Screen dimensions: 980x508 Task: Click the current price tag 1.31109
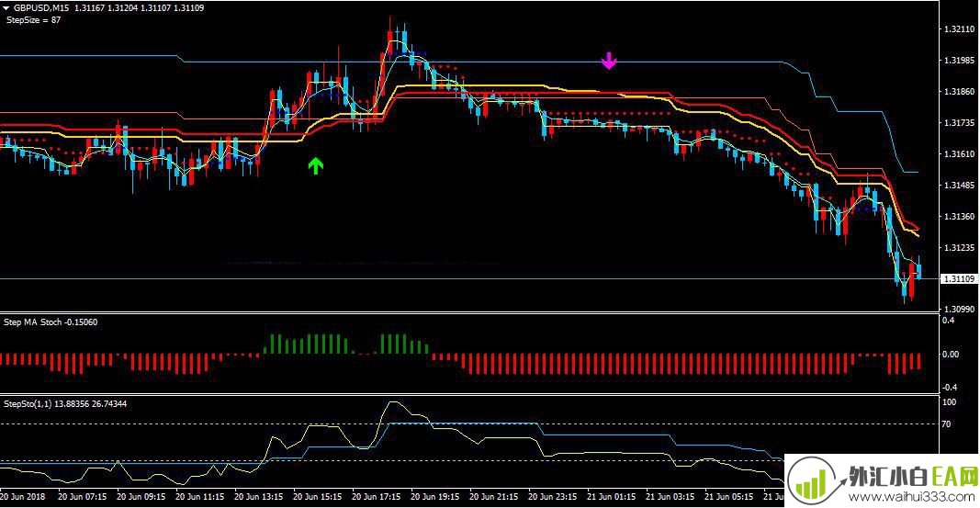959,278
